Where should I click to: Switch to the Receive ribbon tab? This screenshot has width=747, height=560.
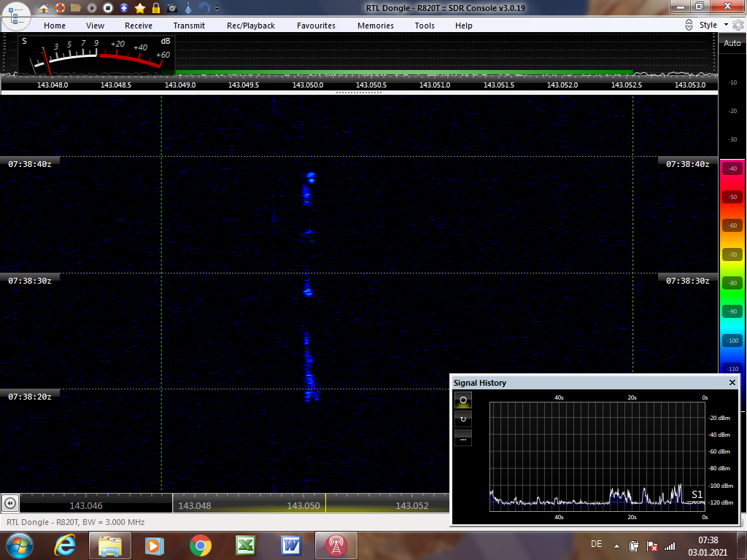coord(139,26)
